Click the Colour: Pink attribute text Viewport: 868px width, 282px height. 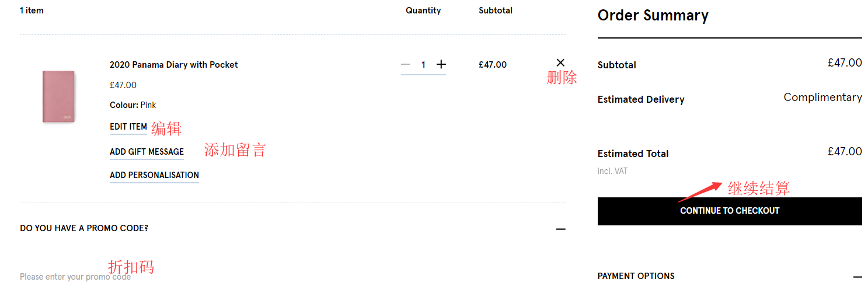tap(133, 105)
